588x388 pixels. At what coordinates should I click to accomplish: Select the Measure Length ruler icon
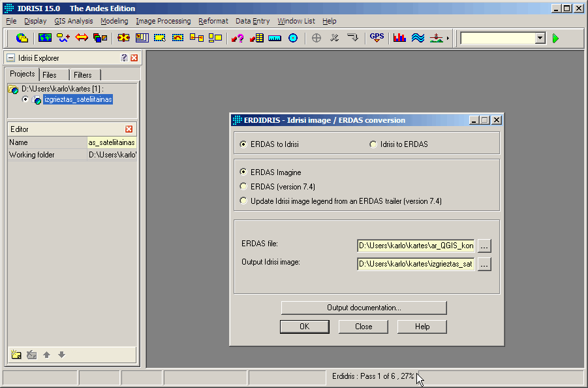point(275,38)
